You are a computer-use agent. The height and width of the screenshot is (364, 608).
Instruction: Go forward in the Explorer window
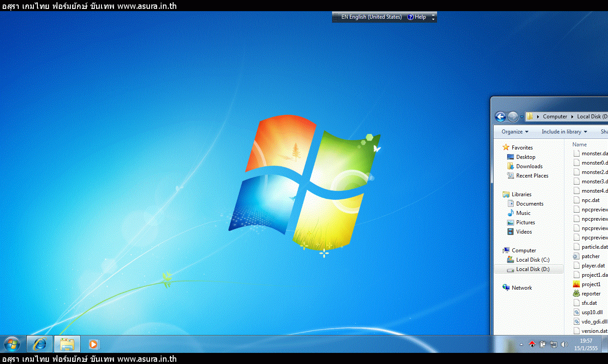513,117
